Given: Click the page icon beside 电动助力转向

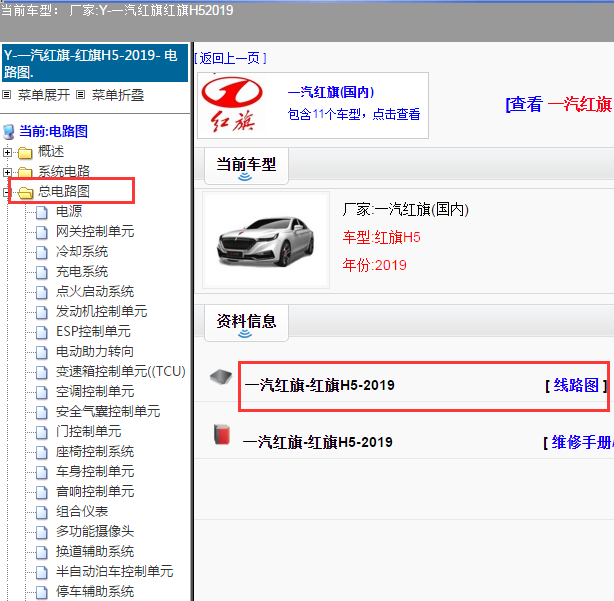Looking at the screenshot, I should click(42, 352).
